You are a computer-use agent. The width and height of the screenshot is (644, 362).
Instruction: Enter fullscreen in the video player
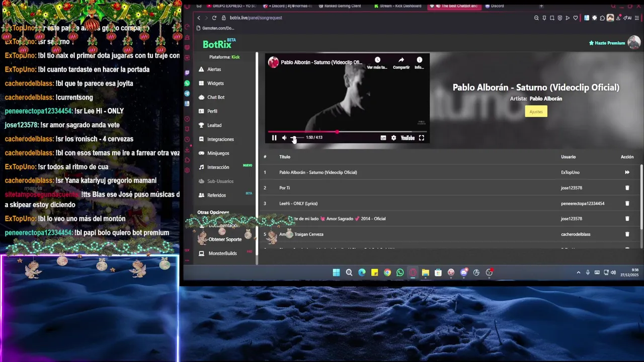(422, 138)
